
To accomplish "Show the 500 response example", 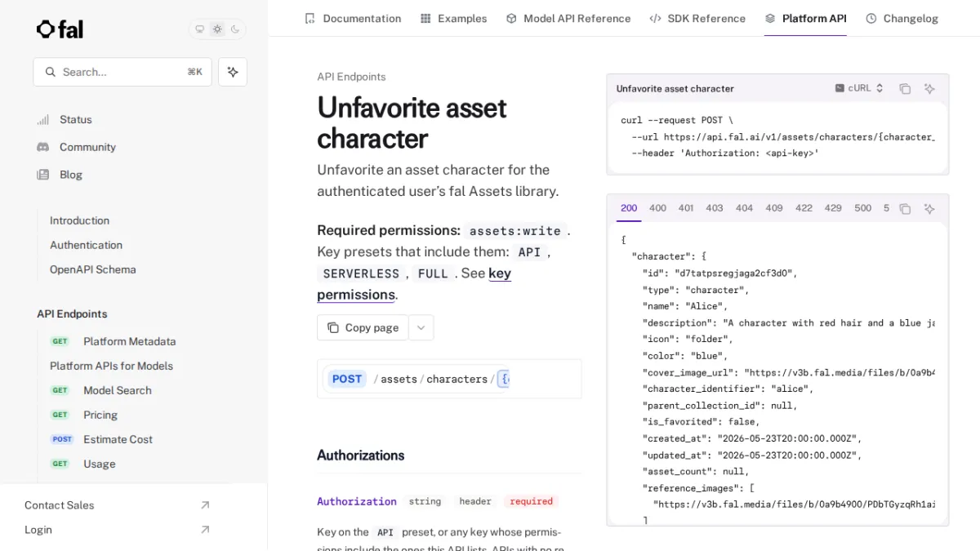I will click(863, 208).
